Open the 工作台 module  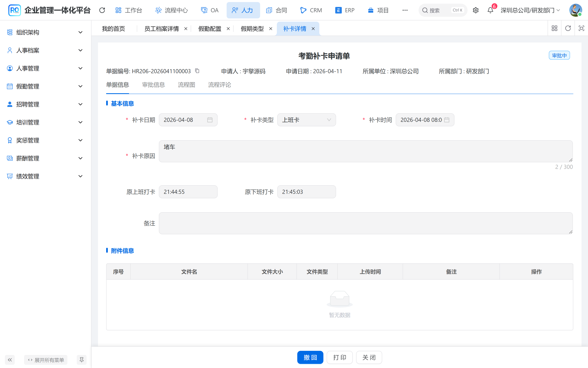coord(129,10)
